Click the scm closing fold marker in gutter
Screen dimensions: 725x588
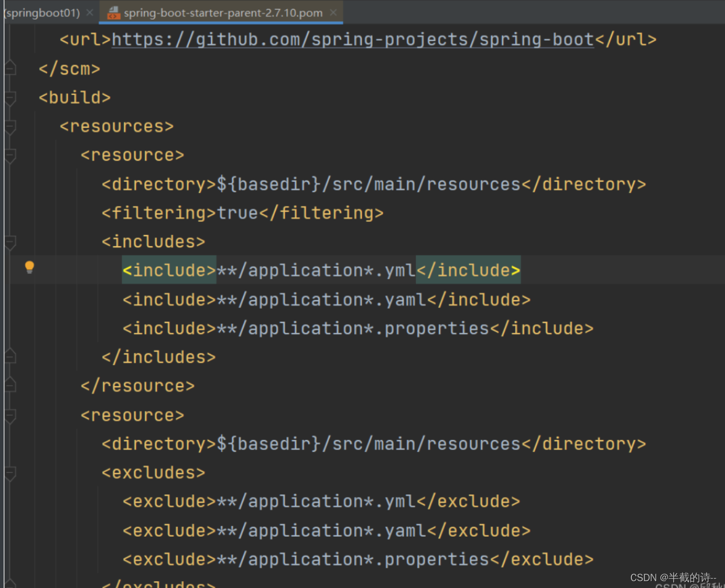pyautogui.click(x=11, y=69)
